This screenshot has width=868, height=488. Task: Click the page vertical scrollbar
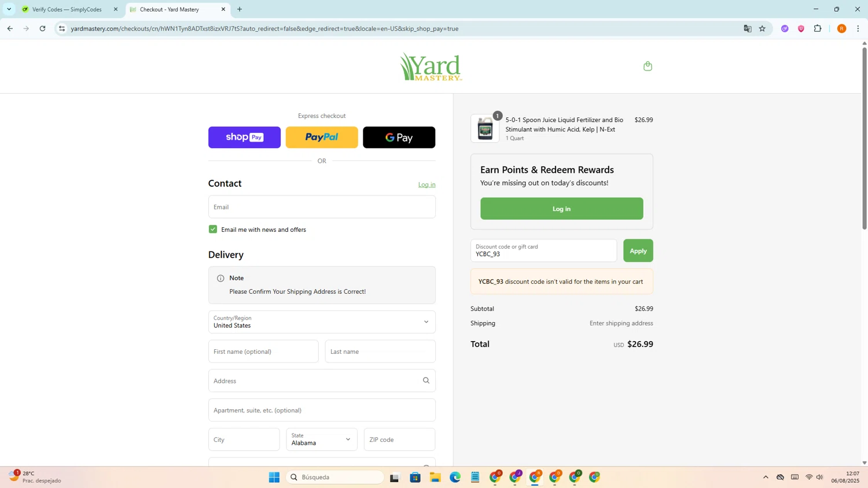(865, 139)
